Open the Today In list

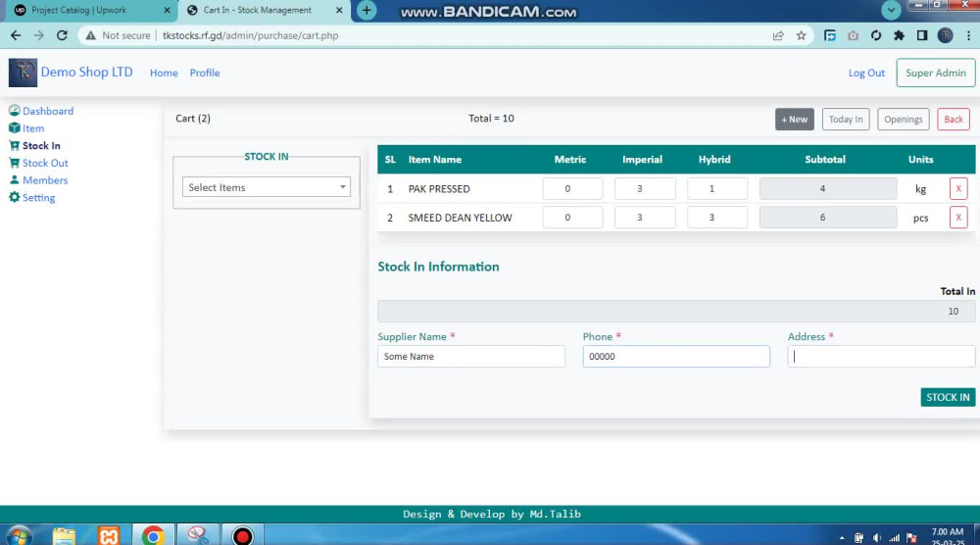tap(846, 120)
